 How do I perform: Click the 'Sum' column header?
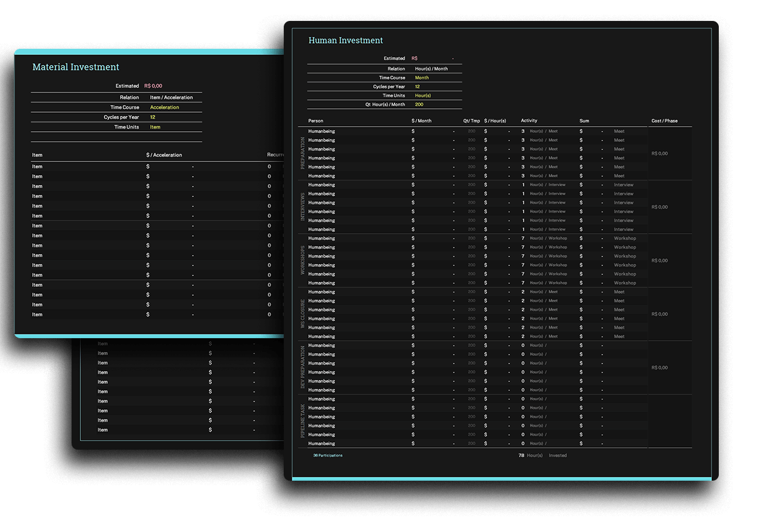click(584, 120)
